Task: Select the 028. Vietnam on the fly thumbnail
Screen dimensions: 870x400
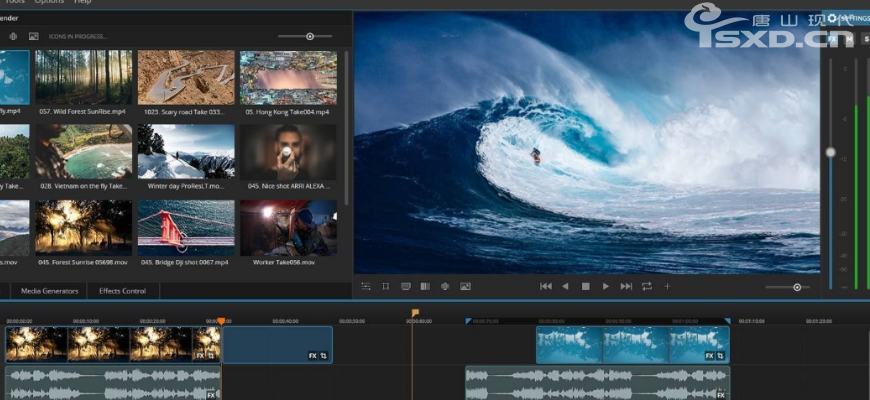Action: tap(84, 151)
